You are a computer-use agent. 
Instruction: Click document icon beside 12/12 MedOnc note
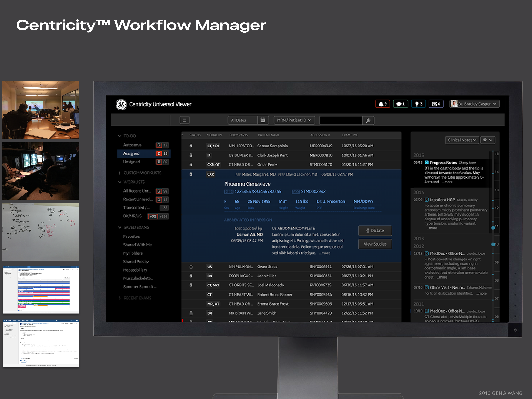click(427, 253)
